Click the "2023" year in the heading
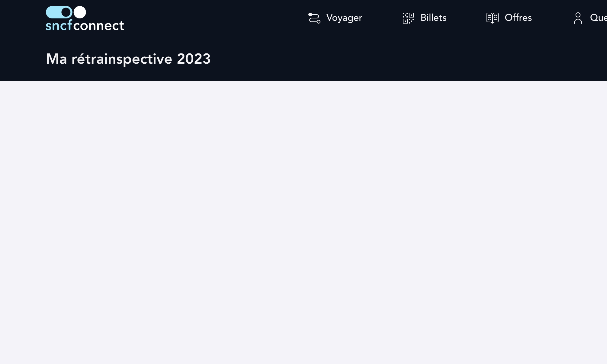Viewport: 607px width, 364px height. tap(194, 59)
